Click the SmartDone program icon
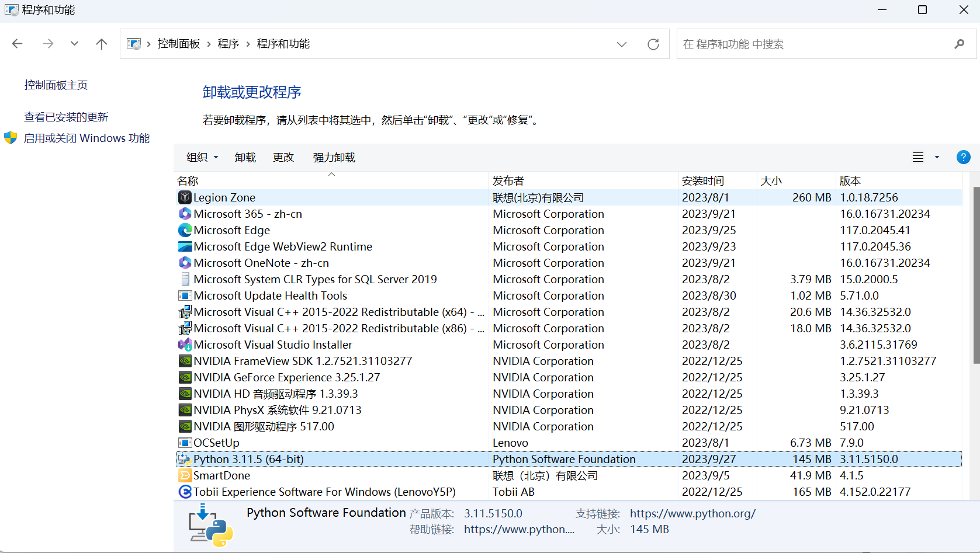Screen dimensions: 980x553 pos(185,475)
